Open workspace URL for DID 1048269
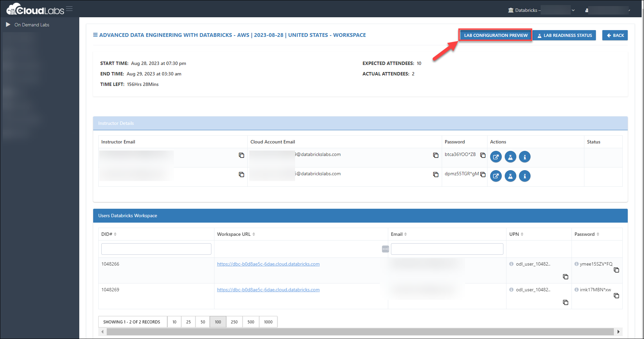Viewport: 644px width, 339px height. click(268, 290)
